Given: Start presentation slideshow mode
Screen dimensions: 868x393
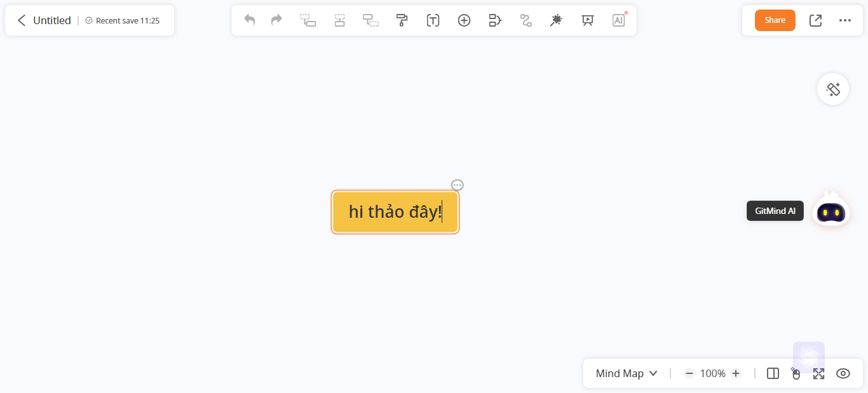Looking at the screenshot, I should coord(588,20).
